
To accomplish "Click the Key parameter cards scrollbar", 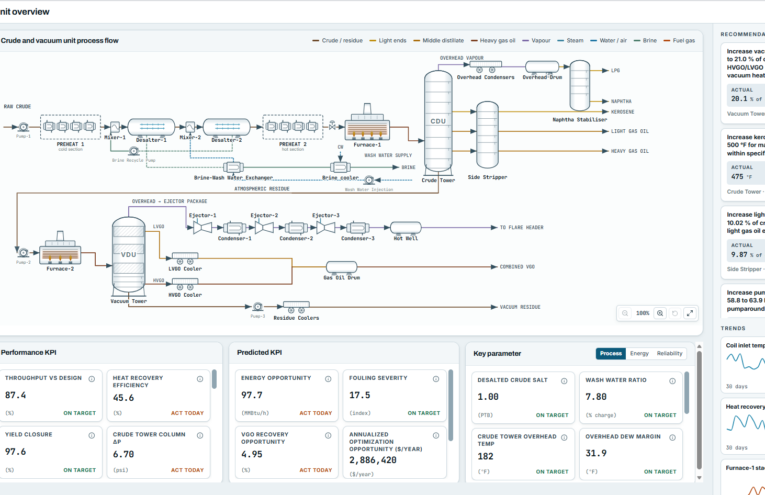I will (686, 393).
